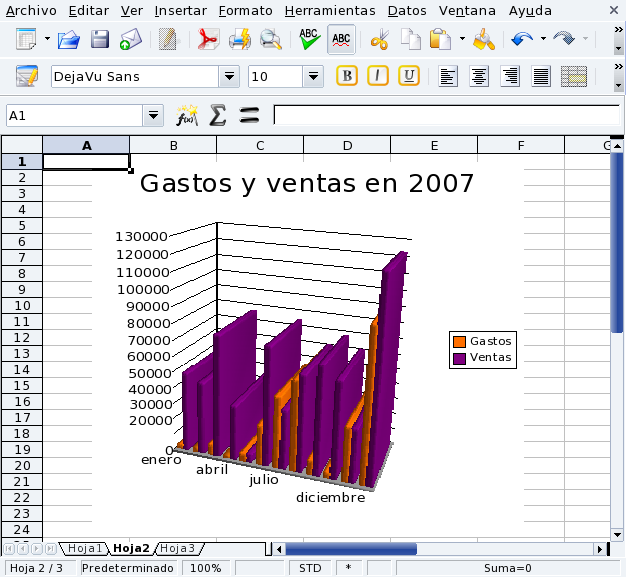Click the formula input line
This screenshot has width=626, height=577.
(446, 115)
